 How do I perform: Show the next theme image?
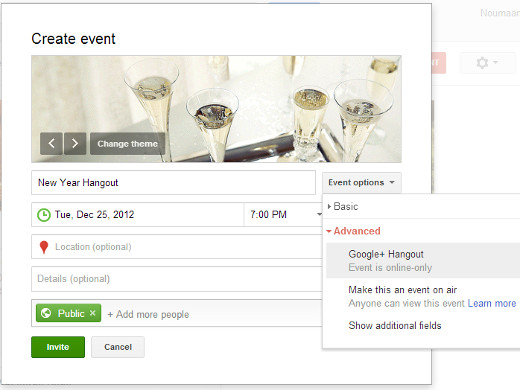tap(75, 144)
